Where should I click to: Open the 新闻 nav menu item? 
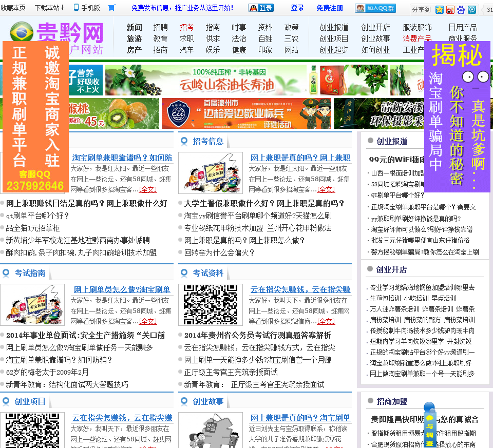[x=134, y=27]
